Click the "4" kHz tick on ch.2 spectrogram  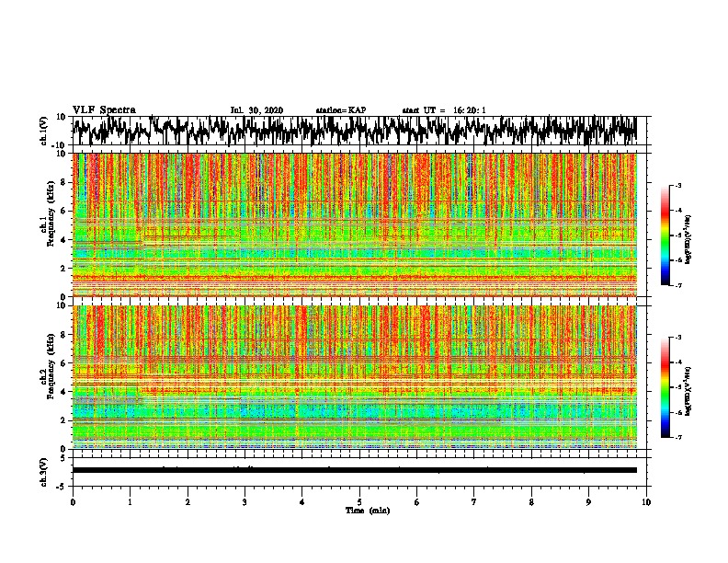(63, 392)
